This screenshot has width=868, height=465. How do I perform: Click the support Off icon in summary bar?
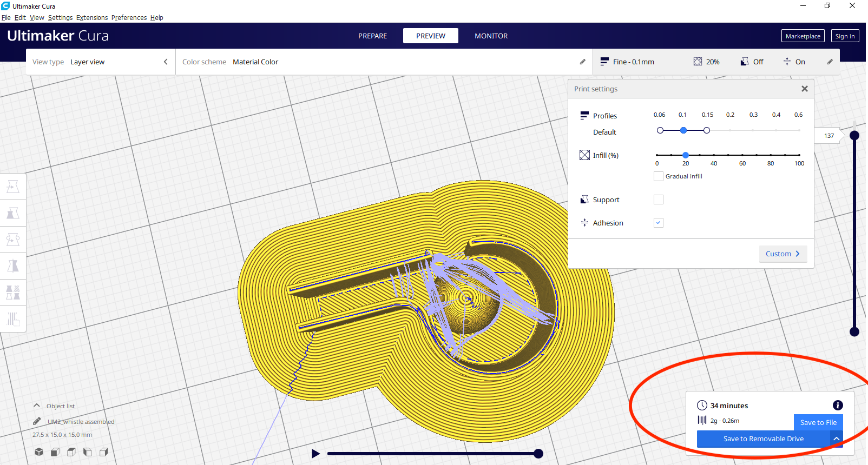(745, 62)
